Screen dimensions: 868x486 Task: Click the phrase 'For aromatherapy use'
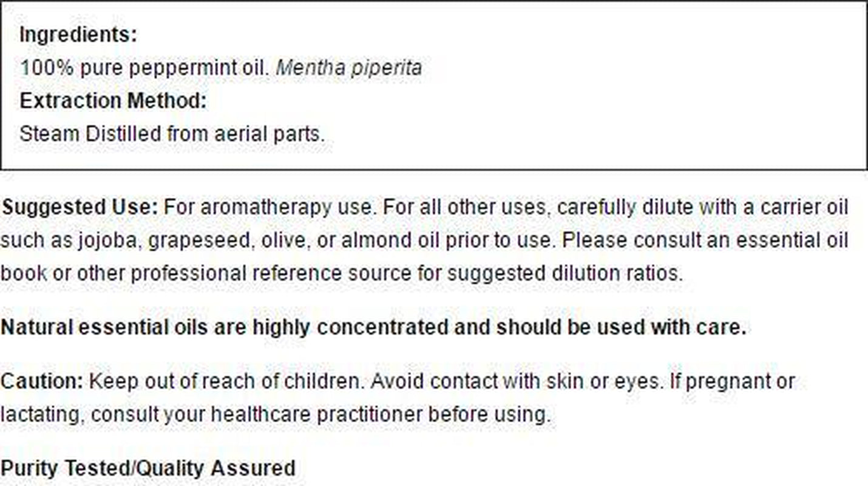tap(268, 207)
